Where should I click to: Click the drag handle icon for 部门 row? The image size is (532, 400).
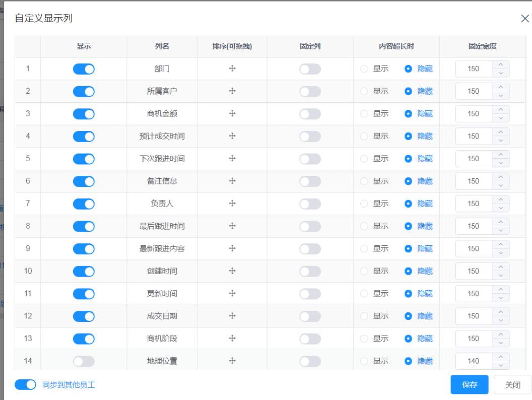click(x=232, y=69)
